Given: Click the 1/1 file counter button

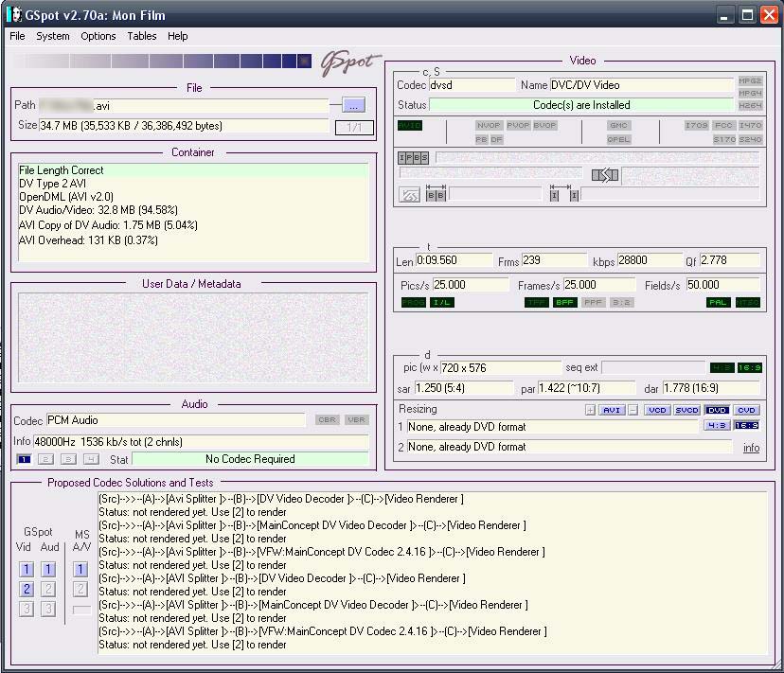Looking at the screenshot, I should pos(354,128).
